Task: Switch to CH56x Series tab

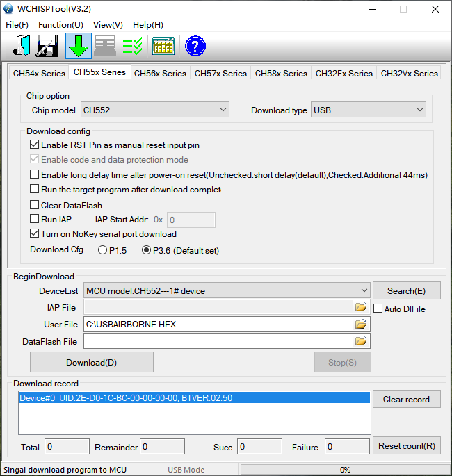Action: click(x=160, y=73)
